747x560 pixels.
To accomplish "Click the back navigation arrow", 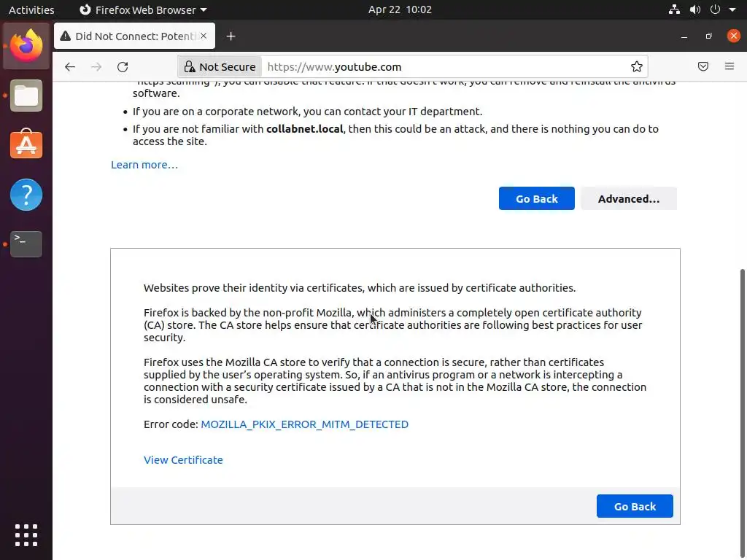I will [70, 67].
